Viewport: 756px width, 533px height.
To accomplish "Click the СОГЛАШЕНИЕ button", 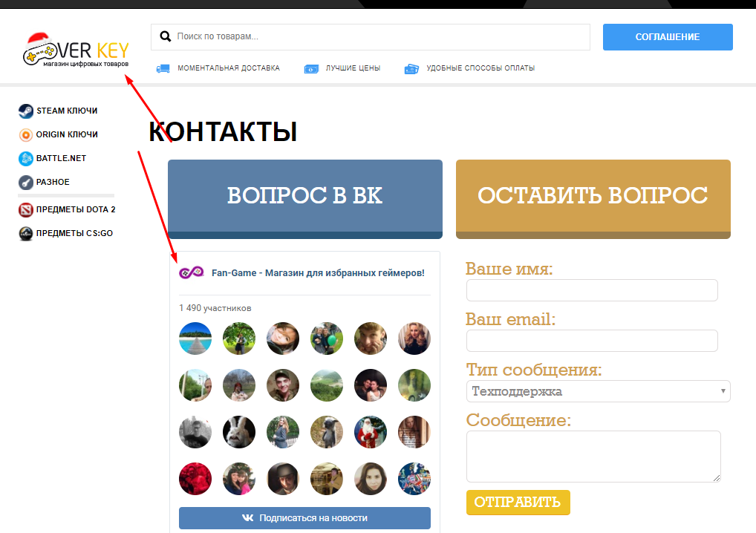I will point(668,37).
